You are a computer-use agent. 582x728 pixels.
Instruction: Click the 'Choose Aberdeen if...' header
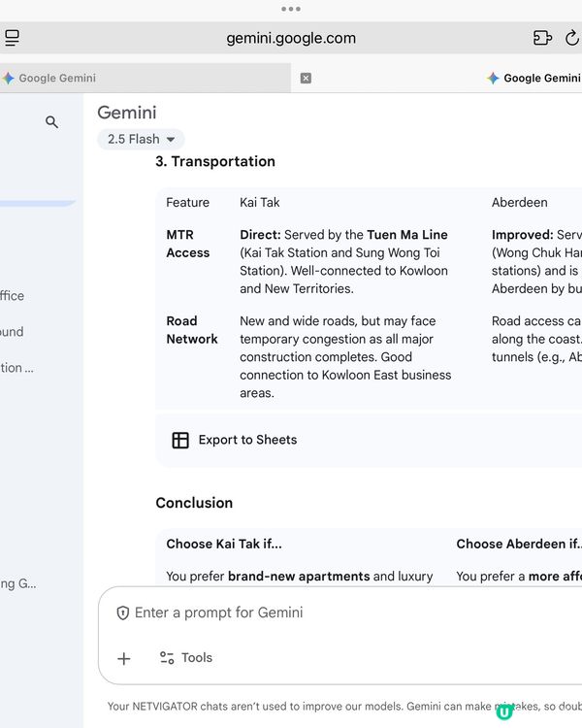(518, 544)
